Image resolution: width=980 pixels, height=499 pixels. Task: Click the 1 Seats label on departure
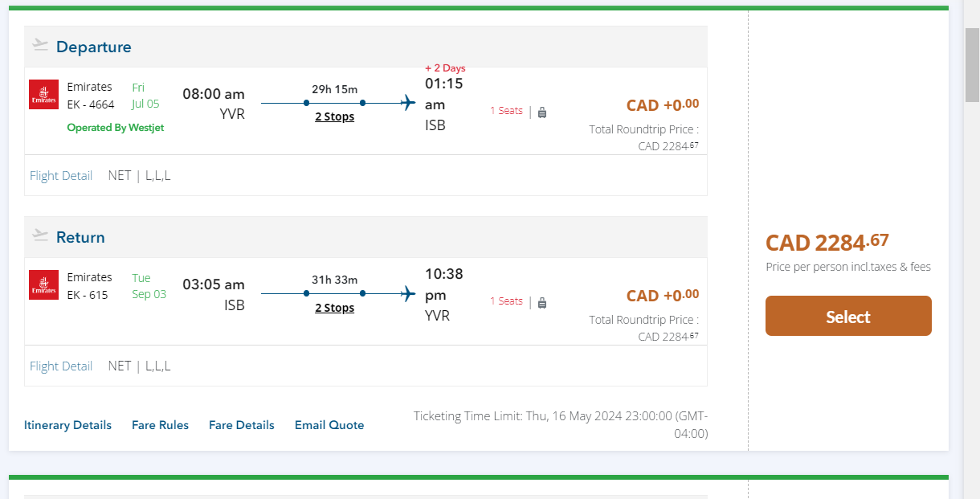pos(506,111)
